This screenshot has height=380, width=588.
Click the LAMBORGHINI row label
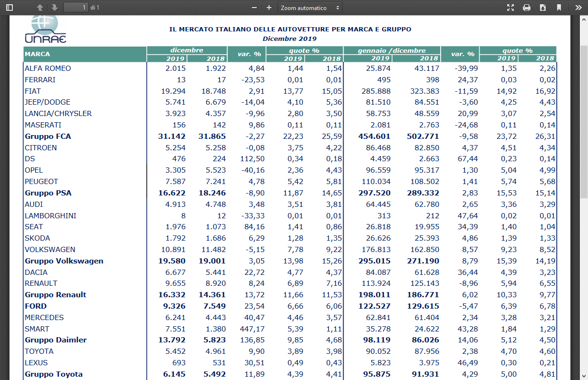click(50, 216)
